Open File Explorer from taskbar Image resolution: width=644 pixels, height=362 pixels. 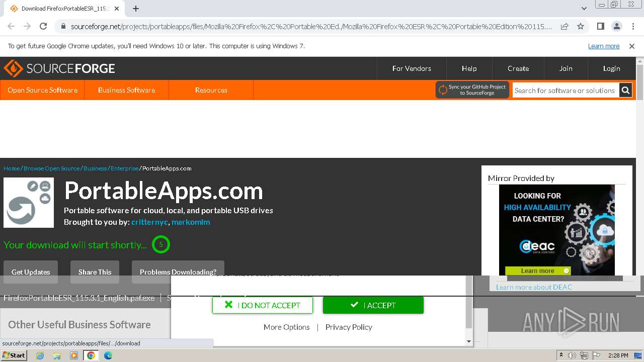(57, 355)
